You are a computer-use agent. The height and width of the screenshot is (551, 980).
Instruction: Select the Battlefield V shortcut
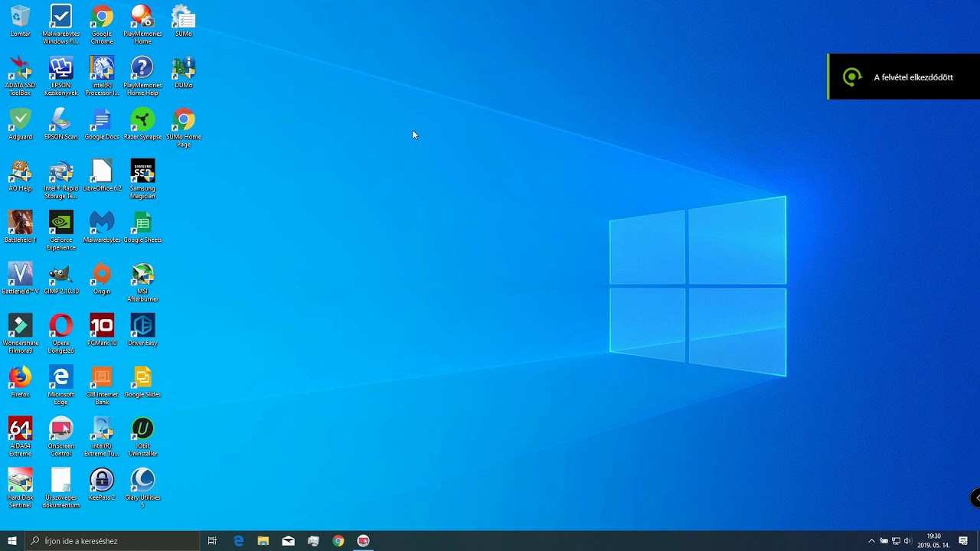20,278
